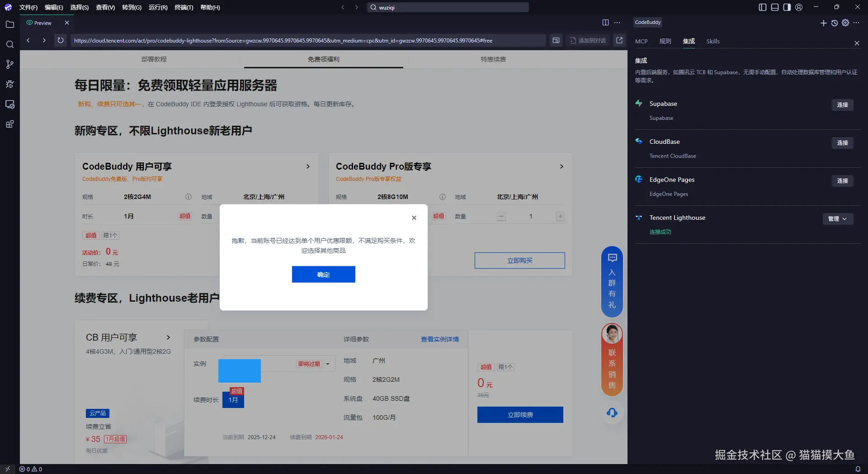Expand the CodeBuddy Pro版专享 card arrow

pos(561,166)
